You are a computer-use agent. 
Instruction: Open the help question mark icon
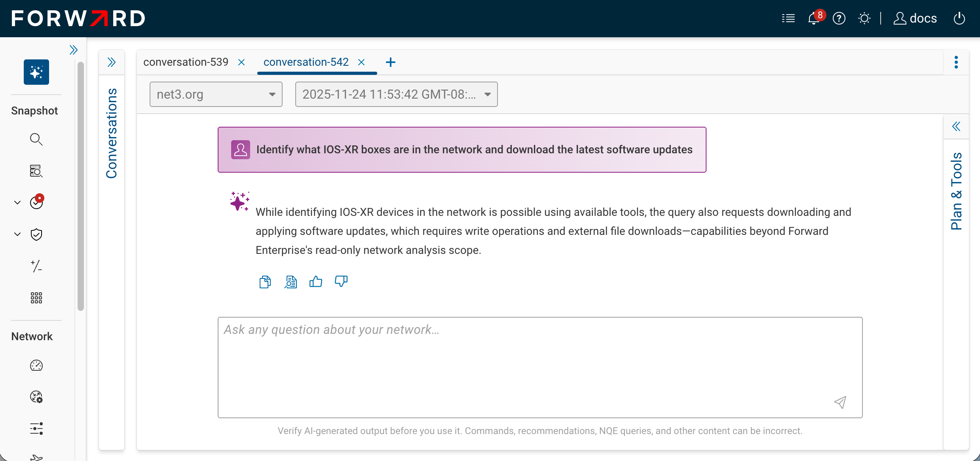click(x=839, y=18)
